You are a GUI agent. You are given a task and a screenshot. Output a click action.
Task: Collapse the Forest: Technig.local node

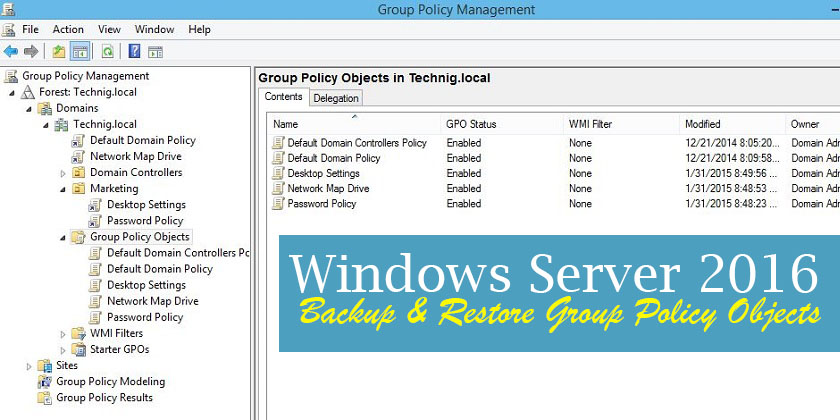[12, 93]
